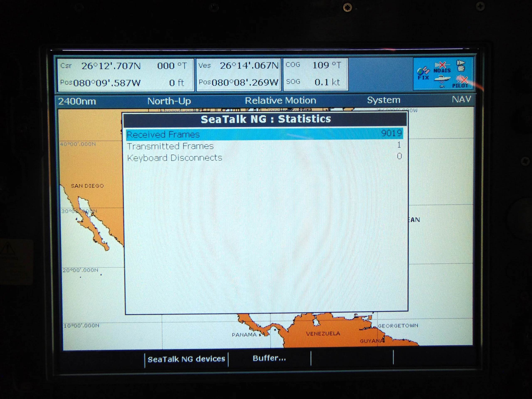
Task: Select the GUYANA chart label
Action: (372, 341)
